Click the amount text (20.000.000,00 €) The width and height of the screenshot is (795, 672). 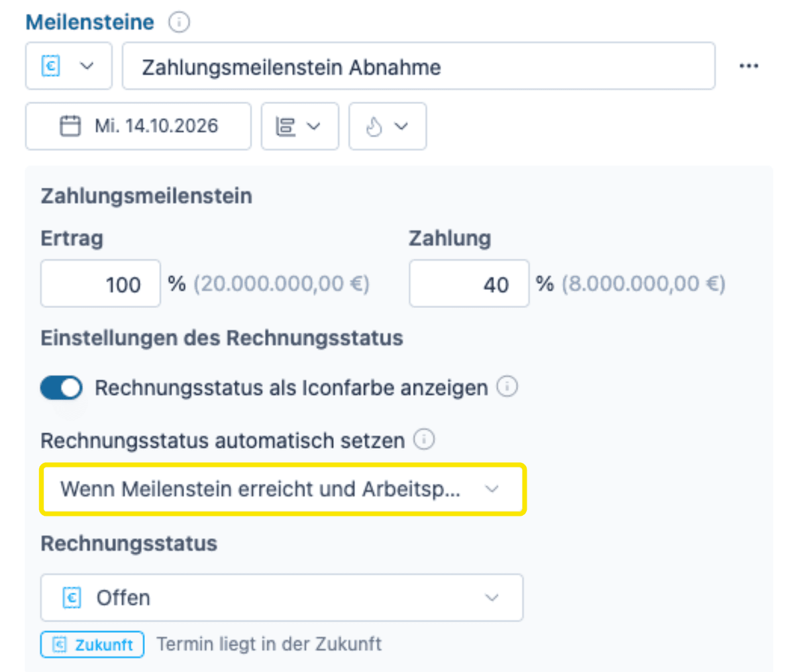[282, 284]
